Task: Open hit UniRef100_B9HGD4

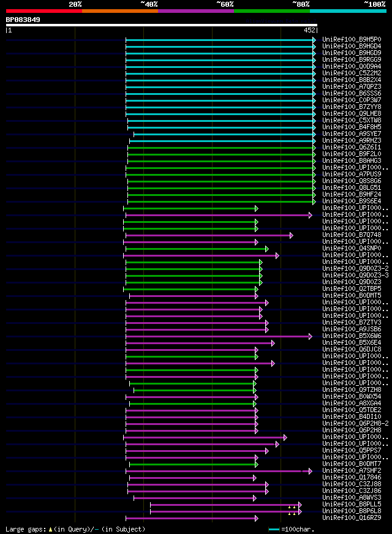Action: click(352, 47)
